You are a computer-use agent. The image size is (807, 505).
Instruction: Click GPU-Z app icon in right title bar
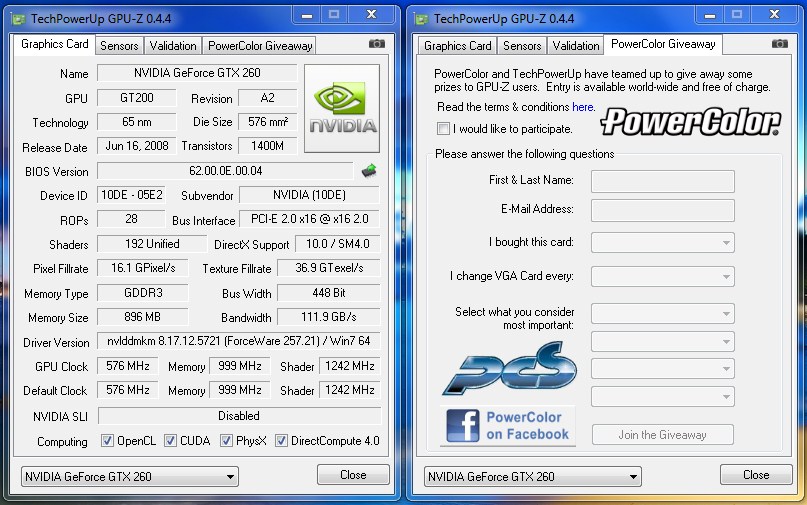click(422, 20)
